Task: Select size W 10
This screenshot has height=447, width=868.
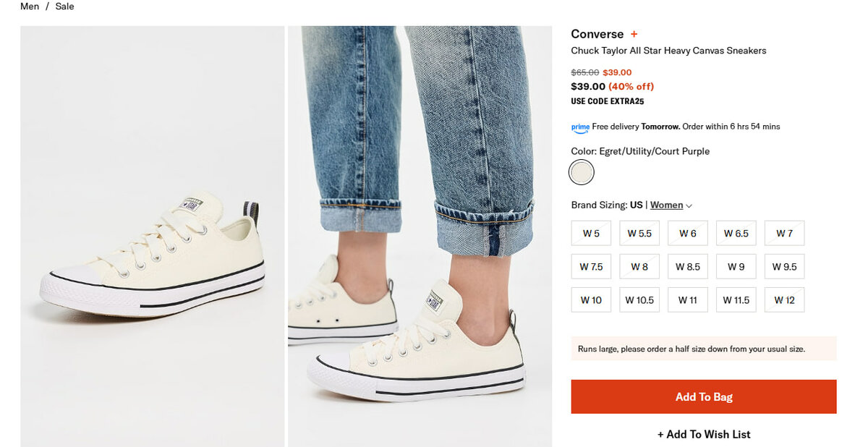Action: [x=591, y=300]
